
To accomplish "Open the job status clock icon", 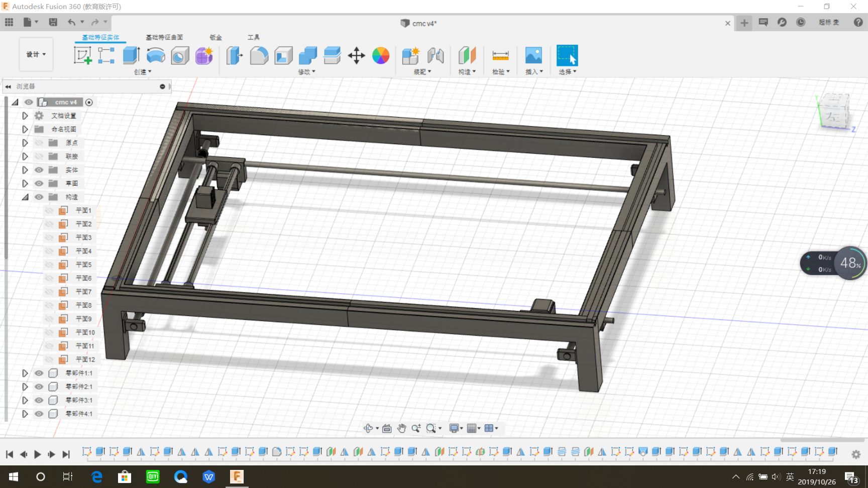I will [x=801, y=22].
